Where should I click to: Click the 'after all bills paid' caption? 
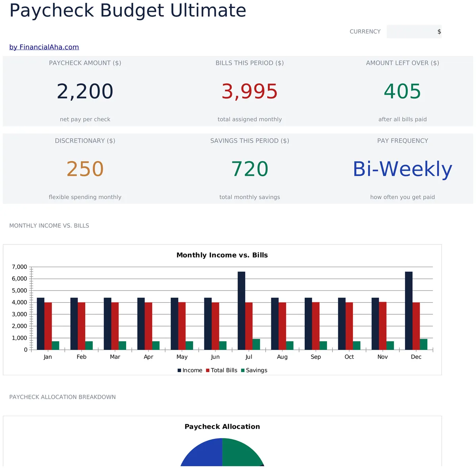coord(402,119)
